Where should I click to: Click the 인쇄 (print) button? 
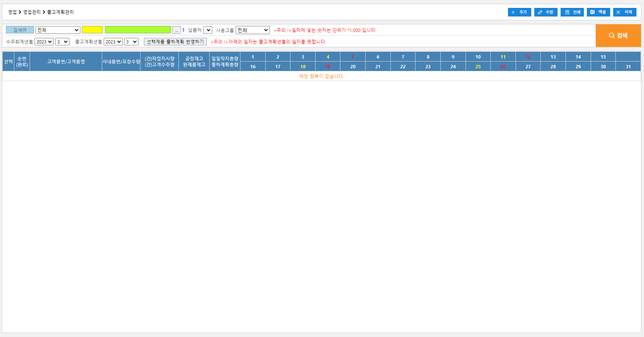click(x=572, y=12)
